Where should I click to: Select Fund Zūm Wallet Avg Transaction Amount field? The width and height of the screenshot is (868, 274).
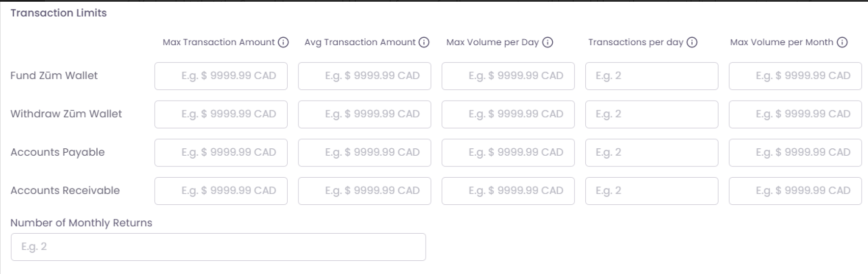[364, 76]
